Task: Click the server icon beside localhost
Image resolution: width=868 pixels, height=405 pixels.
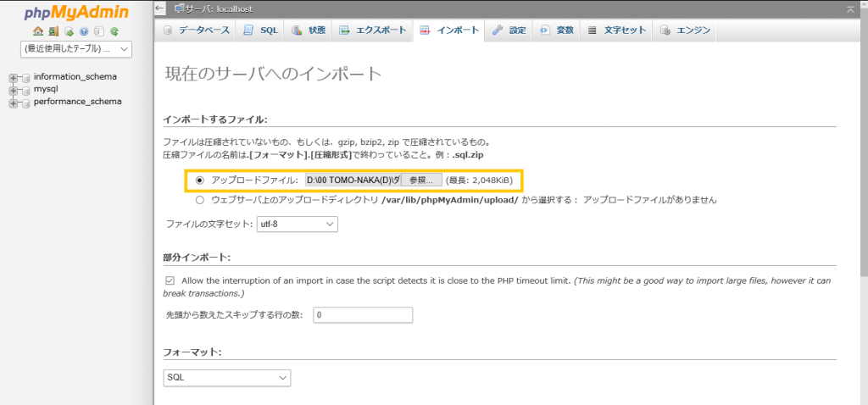Action: point(180,8)
